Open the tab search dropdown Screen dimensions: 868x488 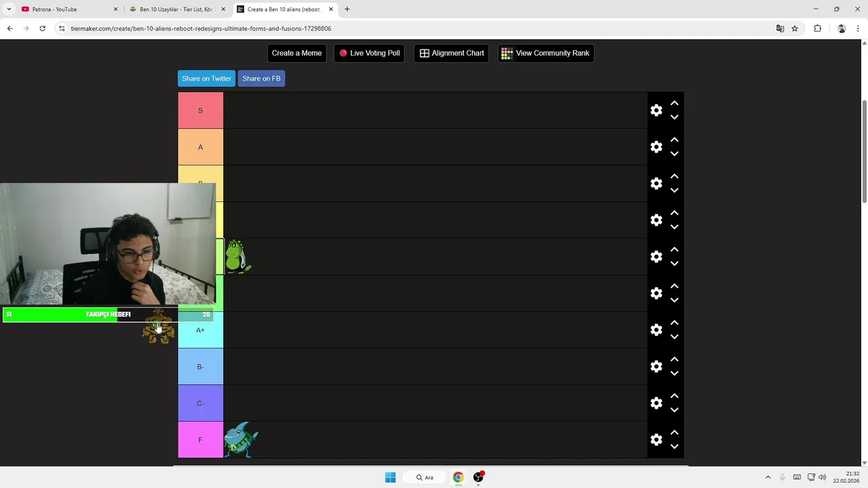pyautogui.click(x=9, y=9)
